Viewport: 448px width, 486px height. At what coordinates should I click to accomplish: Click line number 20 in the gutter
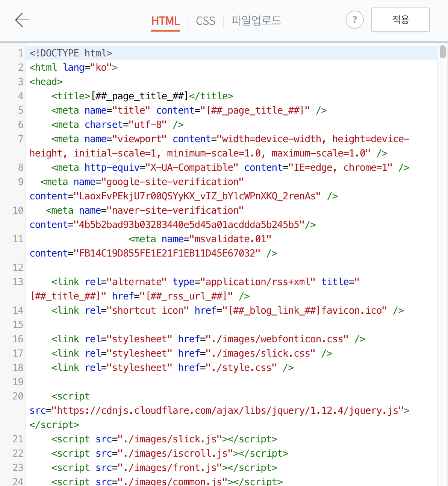pos(18,396)
